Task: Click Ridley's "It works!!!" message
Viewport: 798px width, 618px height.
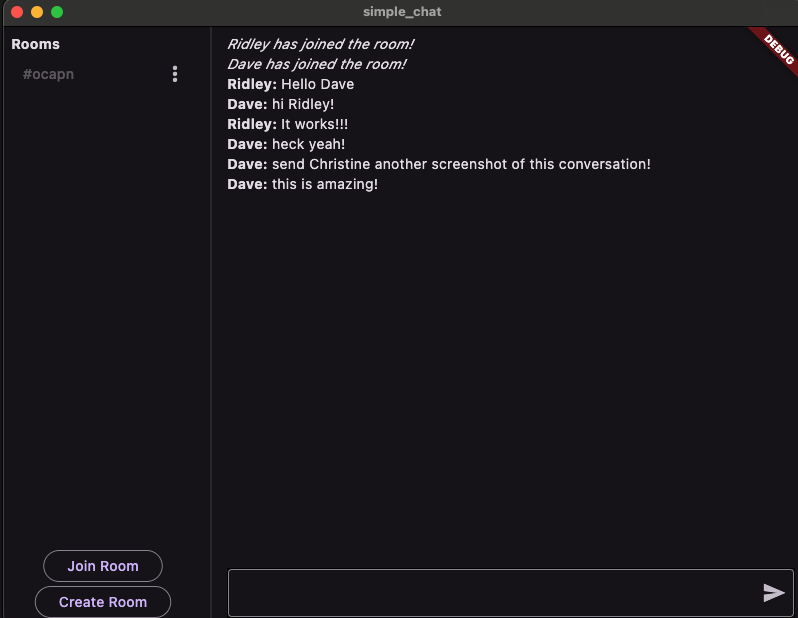Action: [x=288, y=124]
